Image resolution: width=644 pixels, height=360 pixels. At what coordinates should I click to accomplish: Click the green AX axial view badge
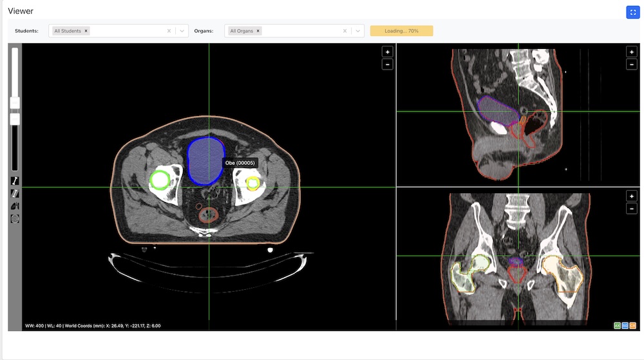tap(617, 325)
